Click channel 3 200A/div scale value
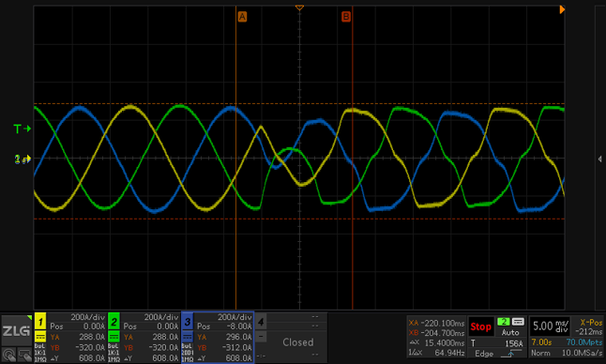The image size is (606, 364). 235,317
